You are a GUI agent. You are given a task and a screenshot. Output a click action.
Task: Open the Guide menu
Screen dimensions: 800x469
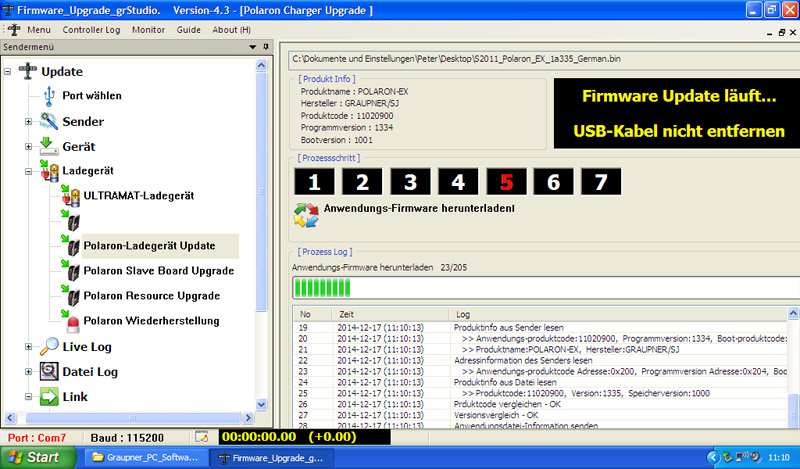point(188,30)
